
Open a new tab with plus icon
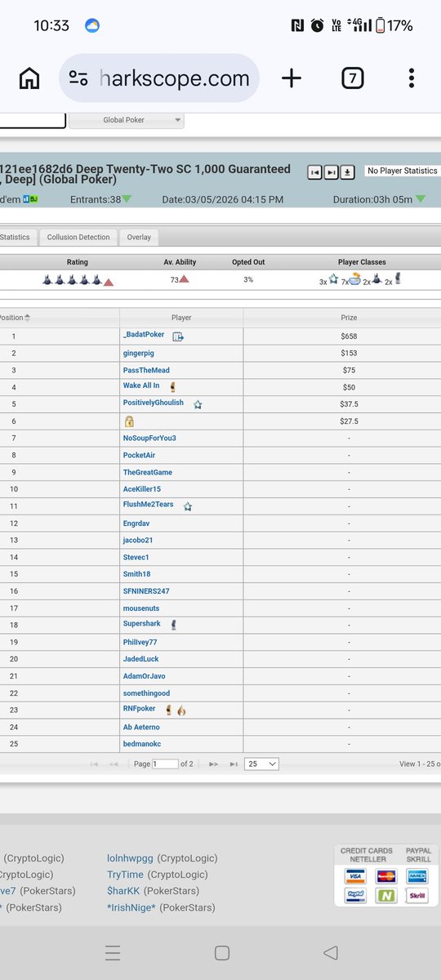(x=292, y=78)
